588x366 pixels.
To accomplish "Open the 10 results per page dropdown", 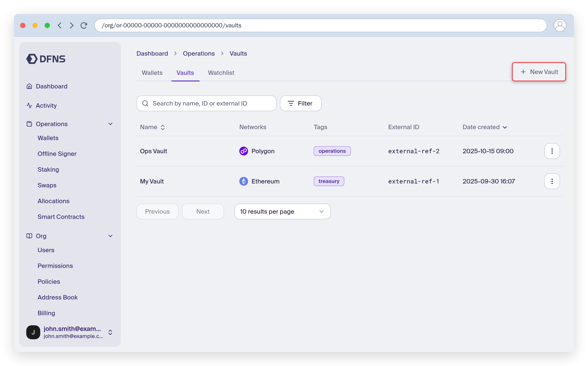I will (282, 211).
